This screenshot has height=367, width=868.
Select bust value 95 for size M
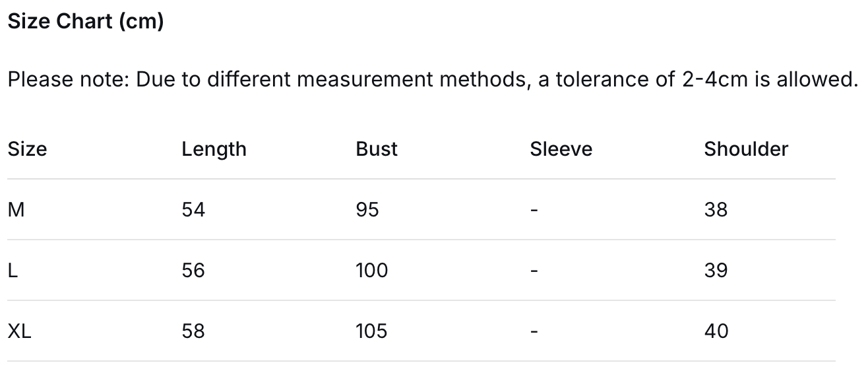pyautogui.click(x=367, y=210)
